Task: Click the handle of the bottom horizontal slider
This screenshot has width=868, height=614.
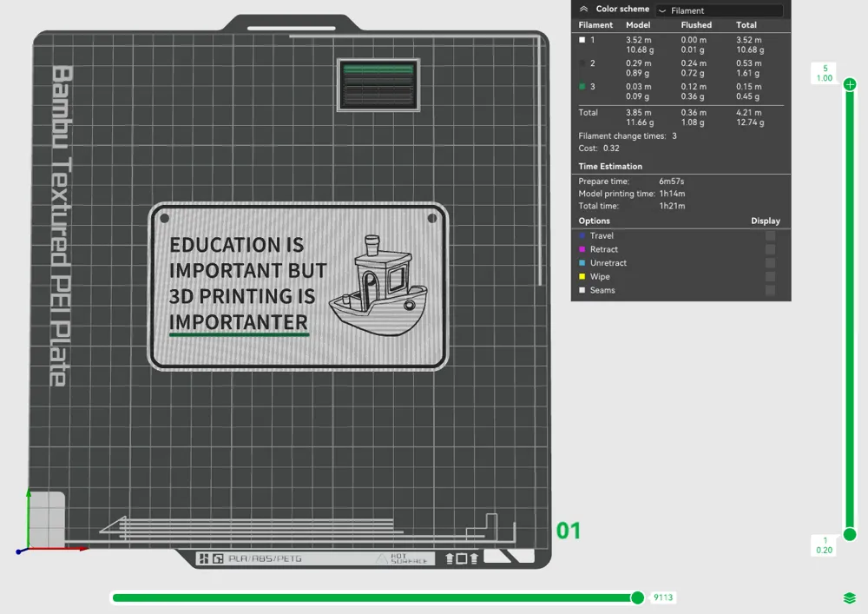Action: pos(638,597)
